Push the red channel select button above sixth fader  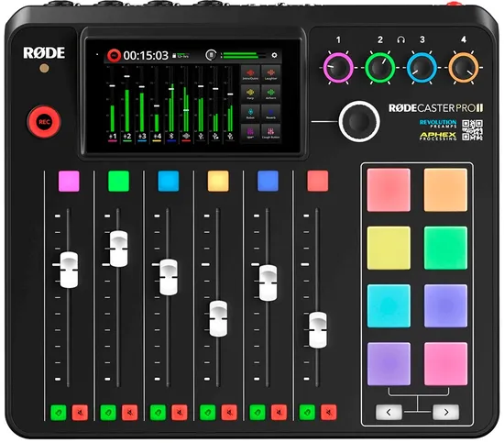click(x=318, y=181)
